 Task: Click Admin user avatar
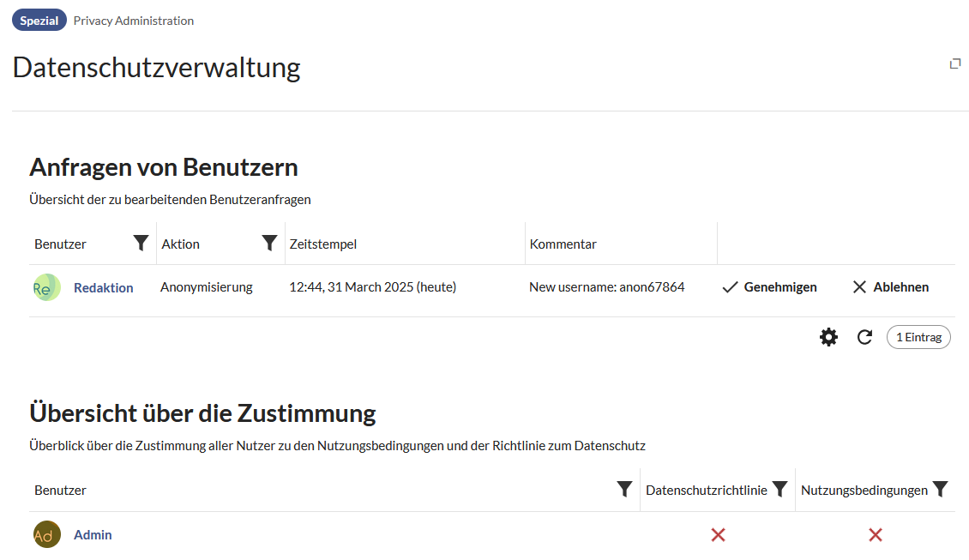[x=47, y=534]
